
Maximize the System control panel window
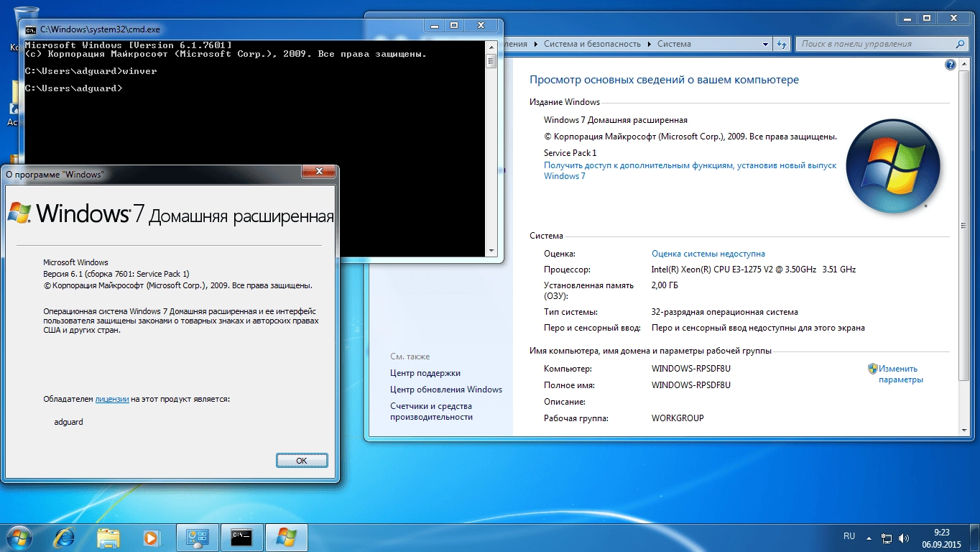928,18
